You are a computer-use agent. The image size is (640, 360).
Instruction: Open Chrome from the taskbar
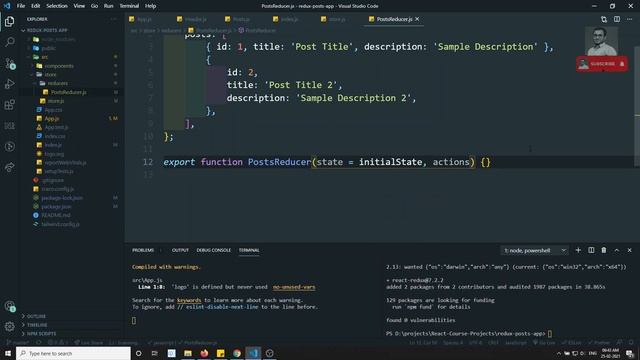(x=237, y=353)
